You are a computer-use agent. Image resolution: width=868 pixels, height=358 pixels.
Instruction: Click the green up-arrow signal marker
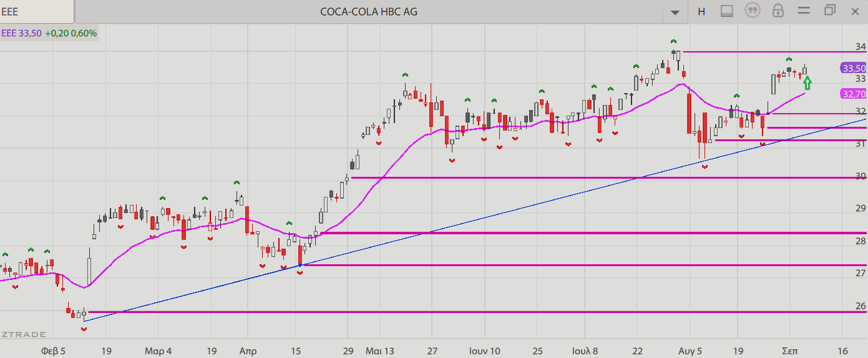807,82
